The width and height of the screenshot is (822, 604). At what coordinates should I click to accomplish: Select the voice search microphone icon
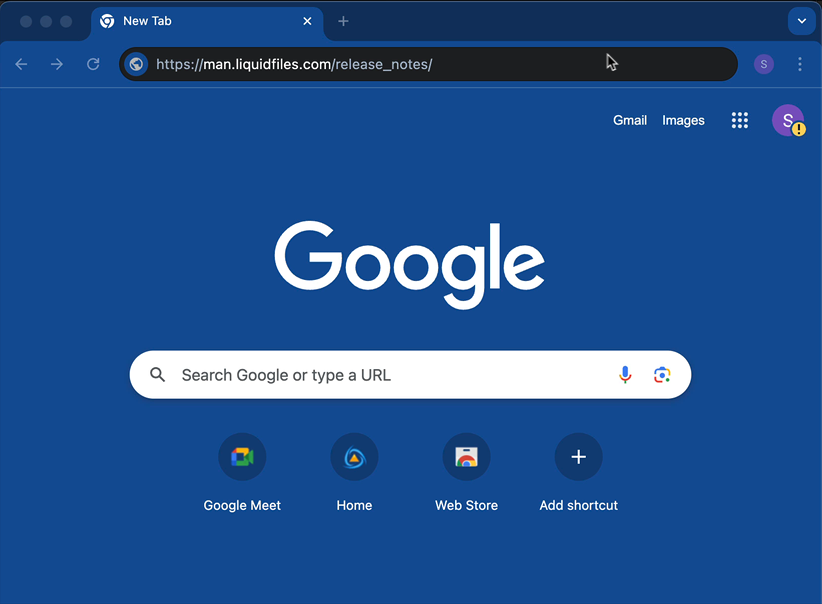[625, 374]
